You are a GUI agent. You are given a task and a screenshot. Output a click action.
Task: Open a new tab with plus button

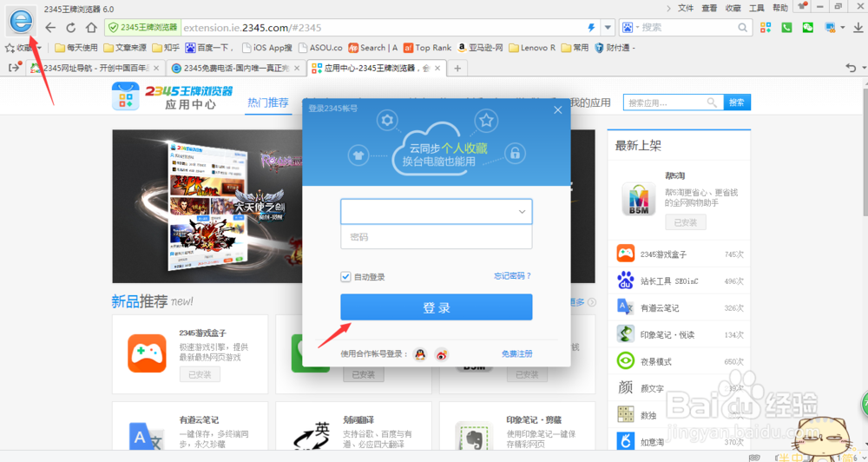pos(457,68)
